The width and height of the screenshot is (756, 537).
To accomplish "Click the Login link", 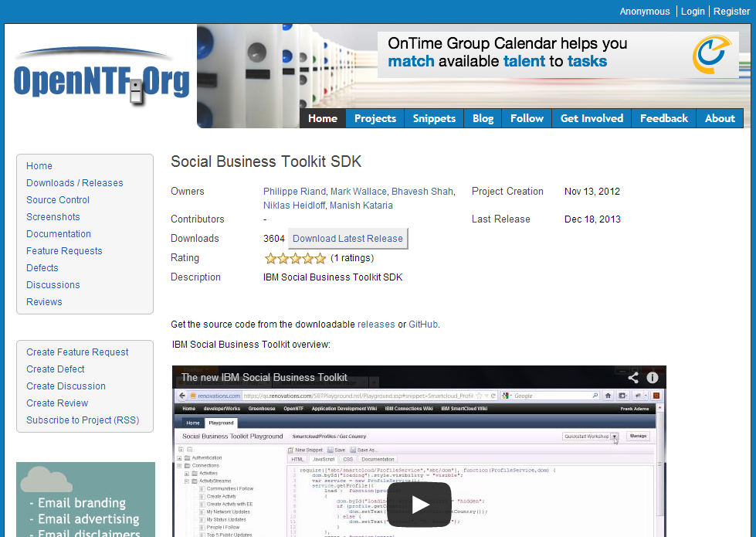I will pyautogui.click(x=693, y=11).
